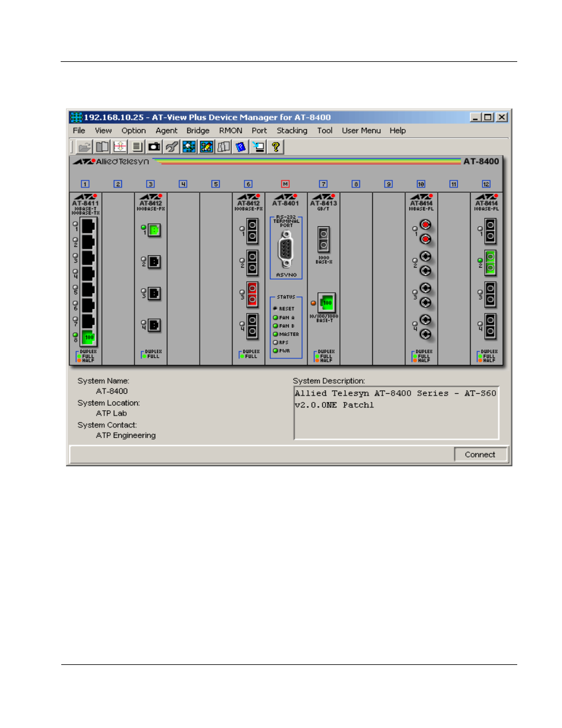Screen dimensions: 562x728
Task: Open the Stacking menu
Action: [292, 131]
